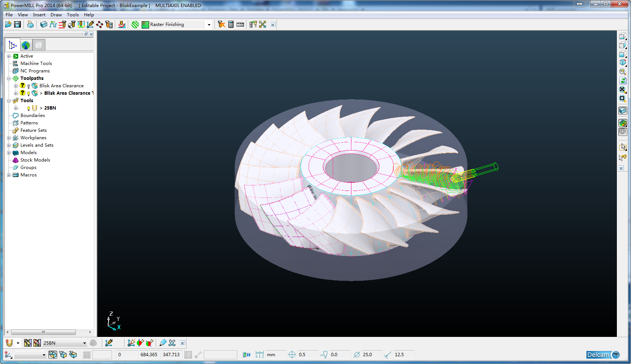This screenshot has height=364, width=631.
Task: Click the left panel horizontal scrollbar
Action: tap(43, 332)
